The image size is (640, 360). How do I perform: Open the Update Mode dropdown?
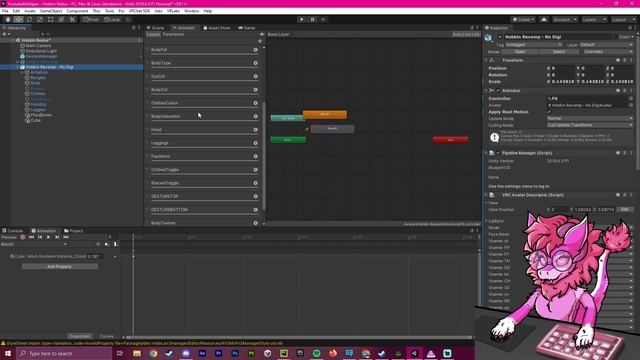click(x=590, y=118)
